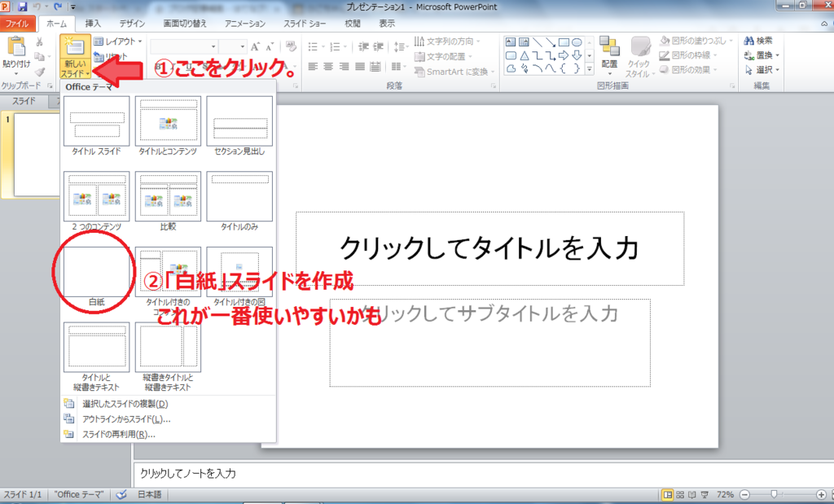
Task: Start Slide Show from status bar icon
Action: pyautogui.click(x=705, y=495)
